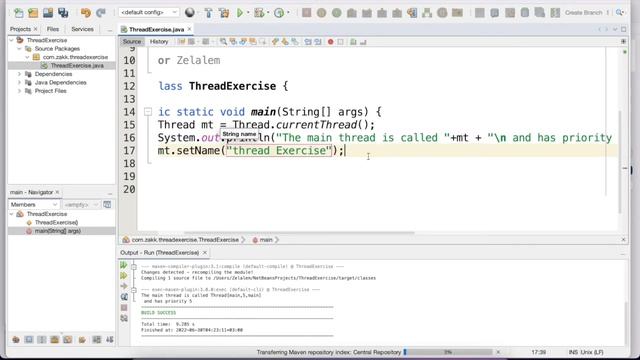Click the Redo arrow icon
Screen dimensions: 640x360
[x=101, y=13]
